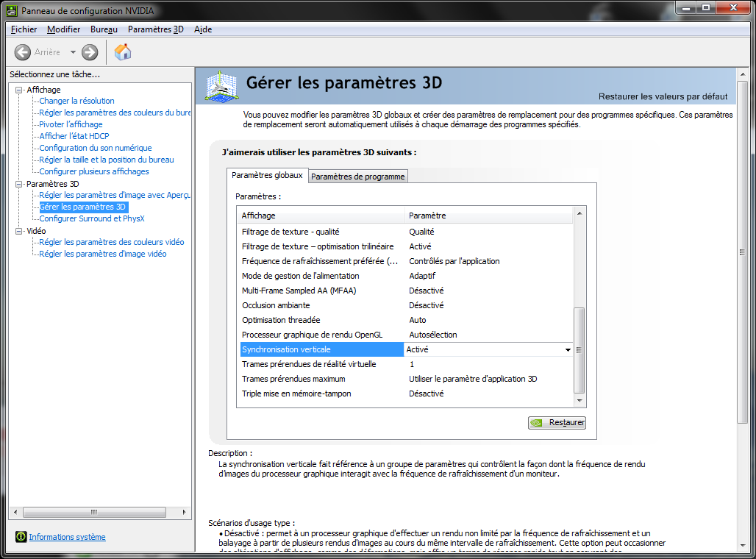Select Gérer les paramètres 3D in tree

tap(83, 207)
